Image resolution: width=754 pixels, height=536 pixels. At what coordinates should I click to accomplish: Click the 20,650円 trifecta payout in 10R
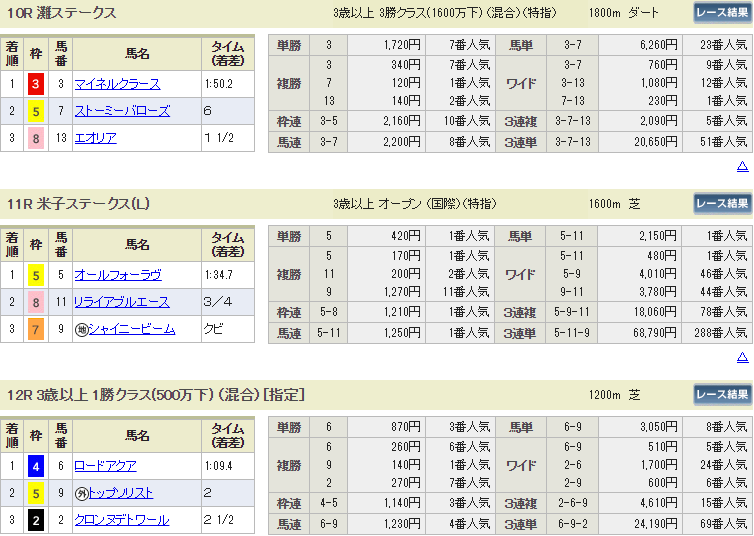pos(656,142)
